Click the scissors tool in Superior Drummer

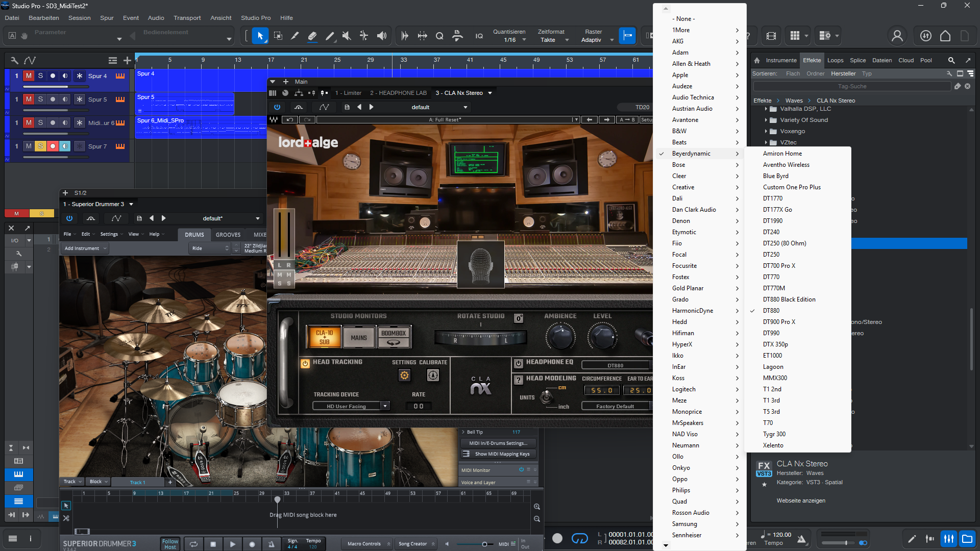pos(66,518)
